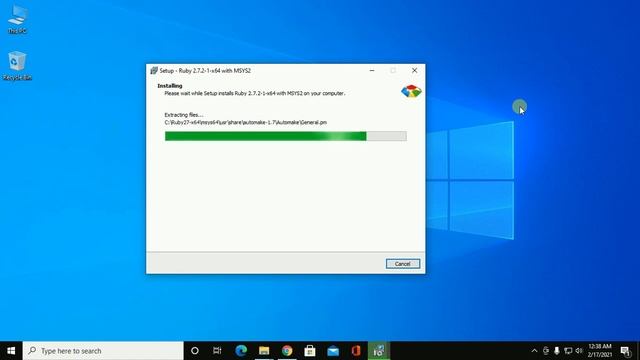Click the Setup icon in the title bar

click(154, 71)
